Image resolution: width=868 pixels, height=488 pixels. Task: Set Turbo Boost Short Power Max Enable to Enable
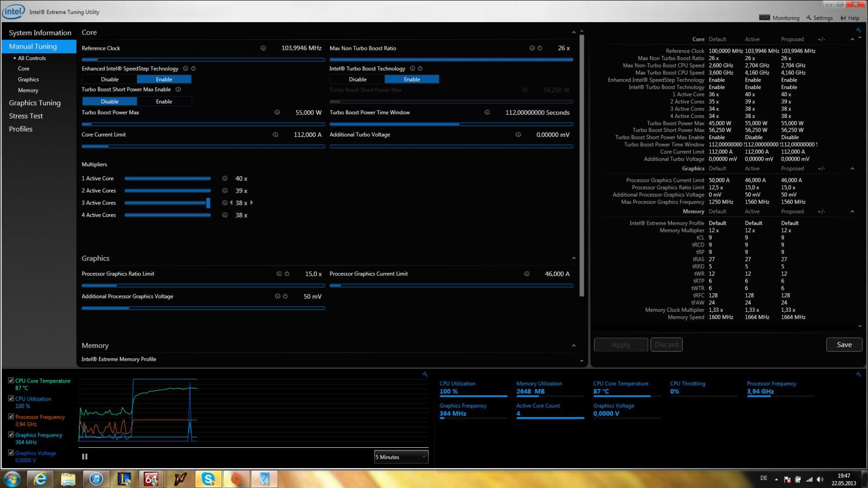pyautogui.click(x=164, y=101)
